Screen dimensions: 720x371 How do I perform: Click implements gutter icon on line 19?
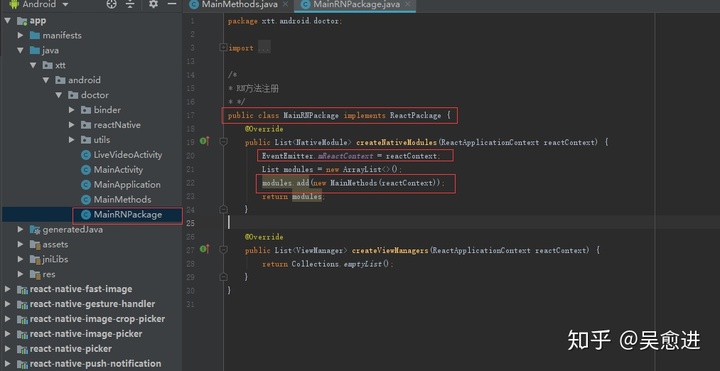(x=205, y=141)
